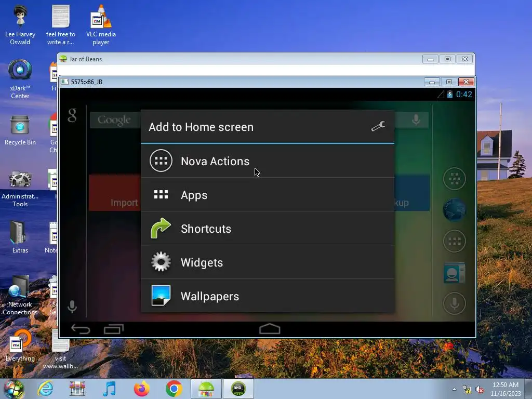Click the red Import button behind the dialog
The width and height of the screenshot is (532, 399).
[115, 193]
